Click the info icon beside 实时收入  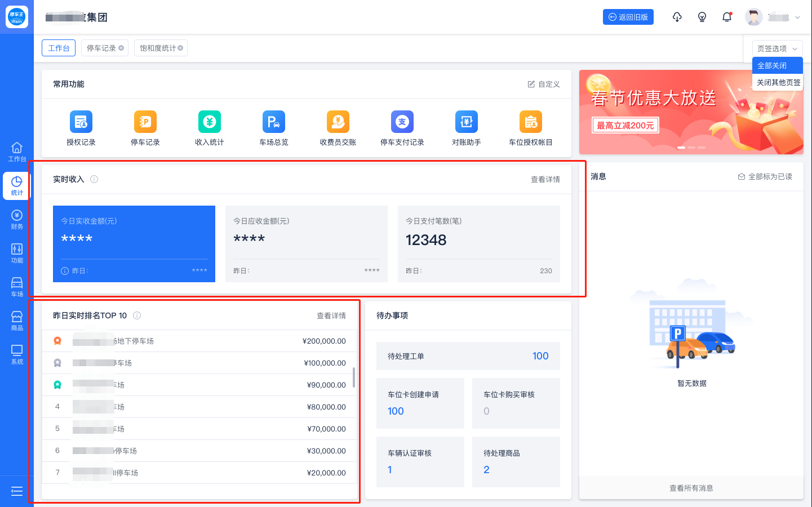tap(94, 179)
